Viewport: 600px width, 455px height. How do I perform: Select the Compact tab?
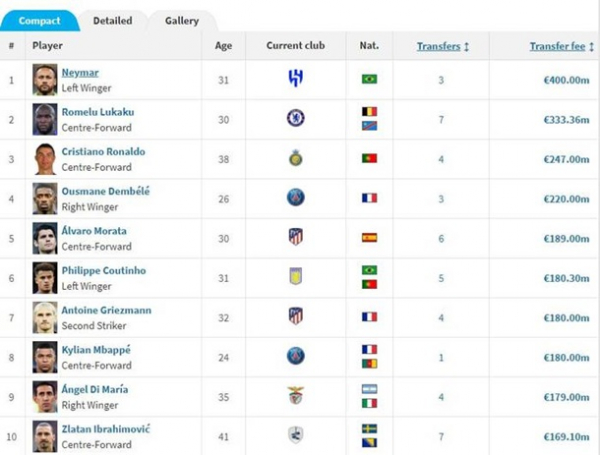(39, 20)
